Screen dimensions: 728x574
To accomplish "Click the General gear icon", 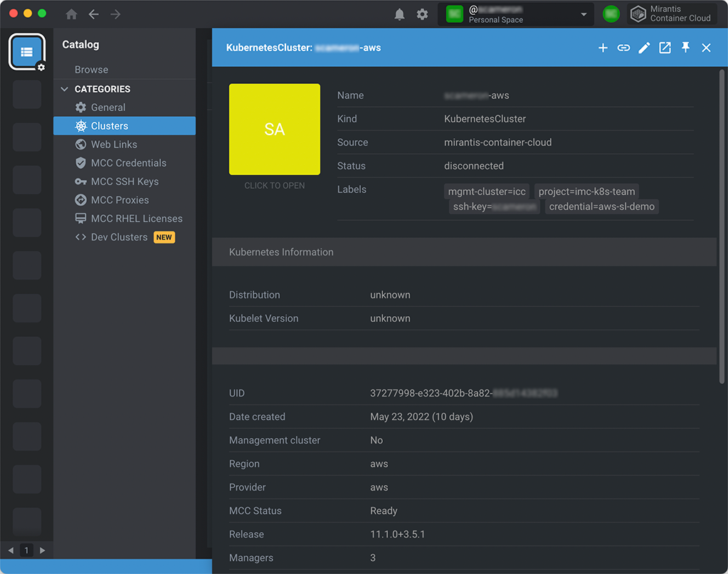I will 81,108.
